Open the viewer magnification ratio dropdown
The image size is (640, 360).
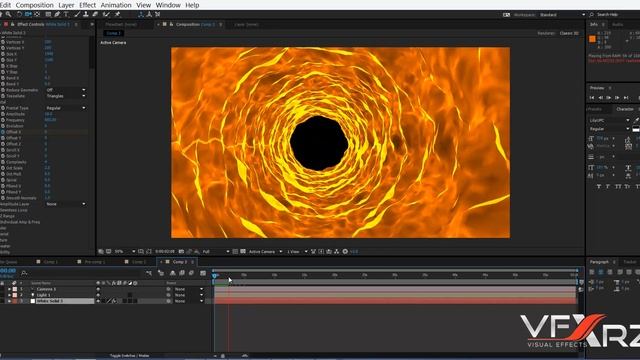point(124,251)
